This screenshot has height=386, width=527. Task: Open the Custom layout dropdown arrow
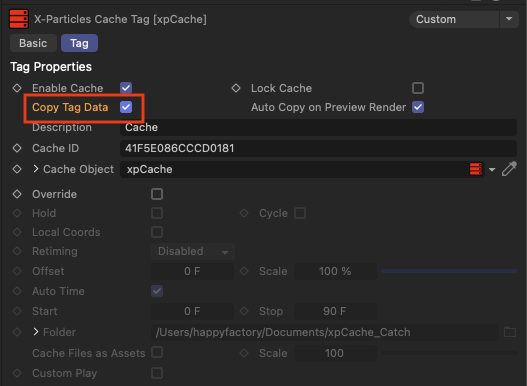[x=509, y=19]
